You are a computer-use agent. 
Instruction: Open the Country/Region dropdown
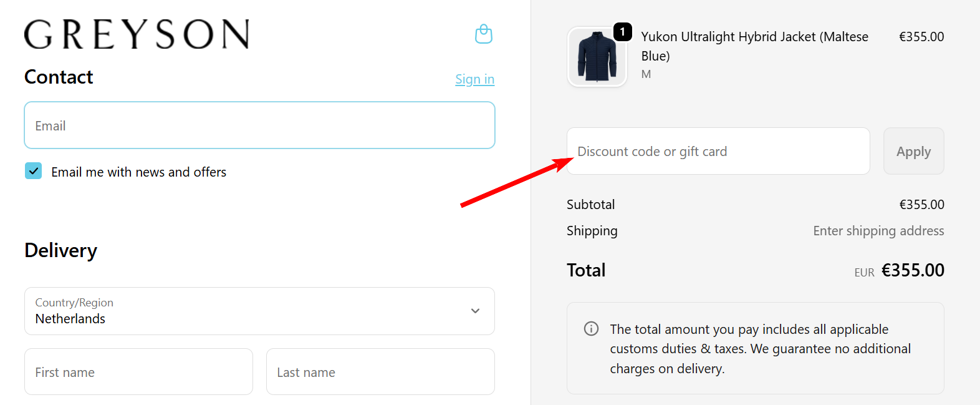(259, 311)
